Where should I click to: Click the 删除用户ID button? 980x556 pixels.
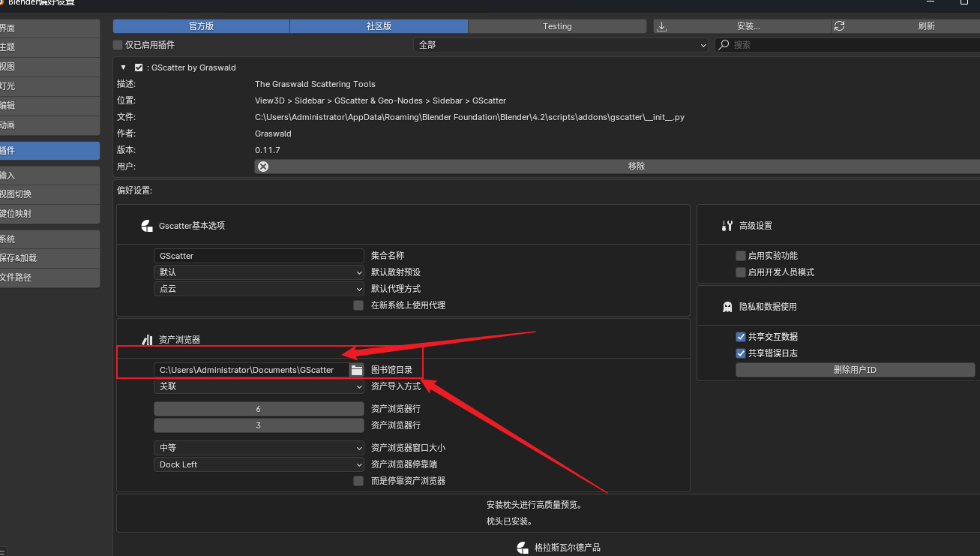point(855,370)
